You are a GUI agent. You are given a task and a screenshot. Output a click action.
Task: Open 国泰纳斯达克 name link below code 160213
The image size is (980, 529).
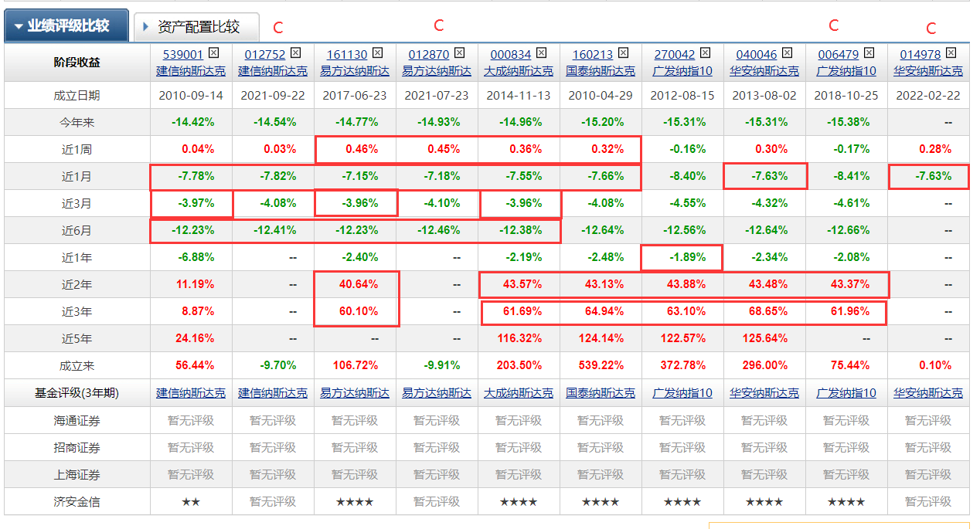(x=601, y=71)
